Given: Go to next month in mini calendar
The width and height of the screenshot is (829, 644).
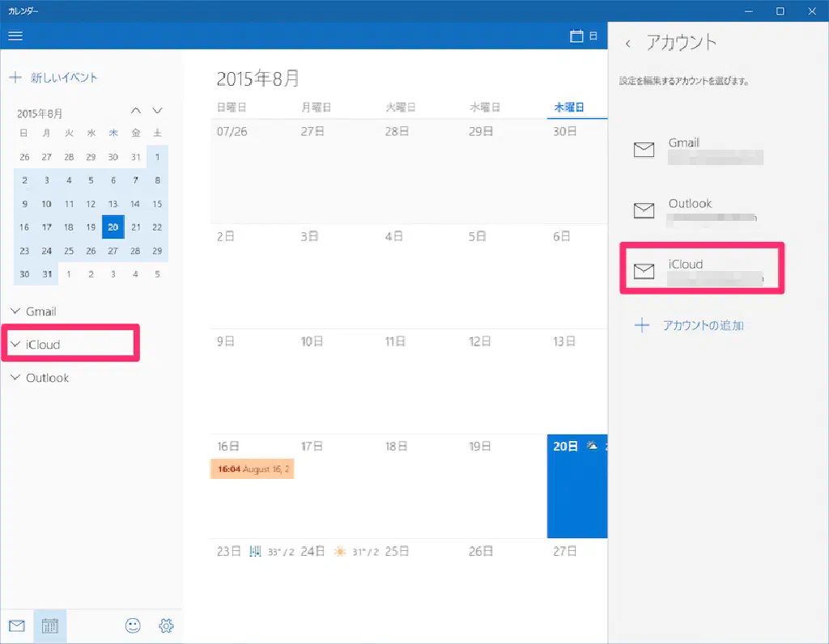Looking at the screenshot, I should [x=158, y=111].
